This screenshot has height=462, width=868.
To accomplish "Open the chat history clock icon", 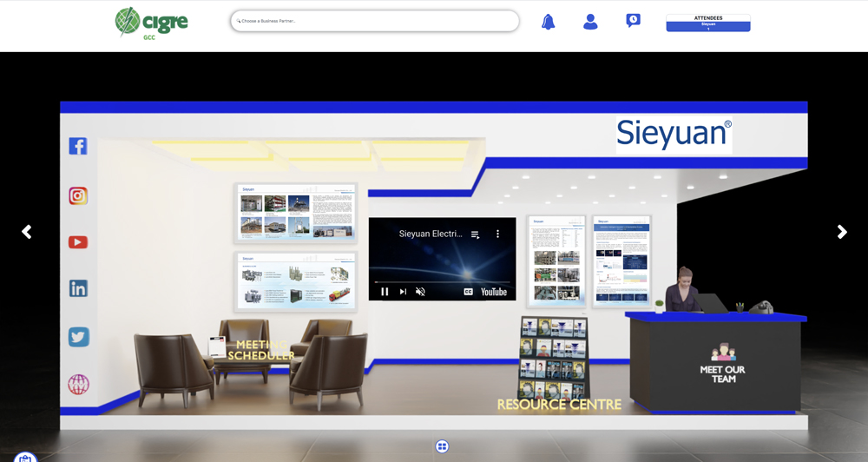I will point(634,20).
